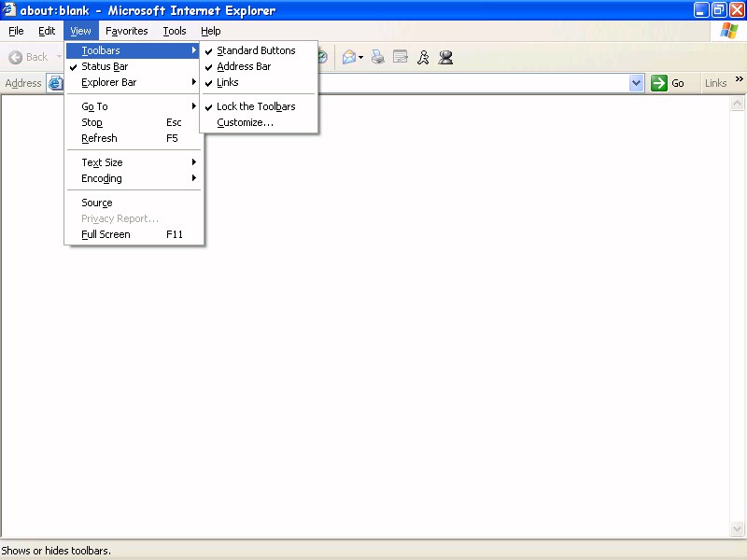Open the Edit menu
Image resolution: width=747 pixels, height=560 pixels.
[47, 31]
